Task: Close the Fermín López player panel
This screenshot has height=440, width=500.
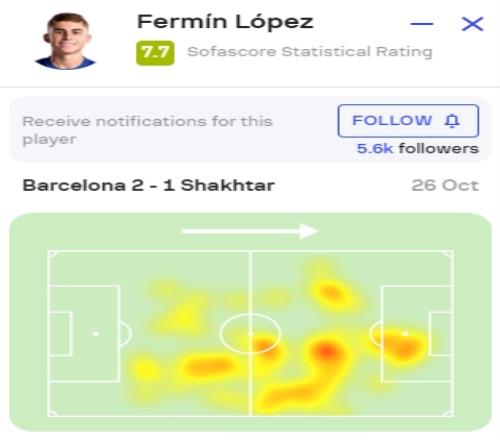Action: click(x=472, y=24)
